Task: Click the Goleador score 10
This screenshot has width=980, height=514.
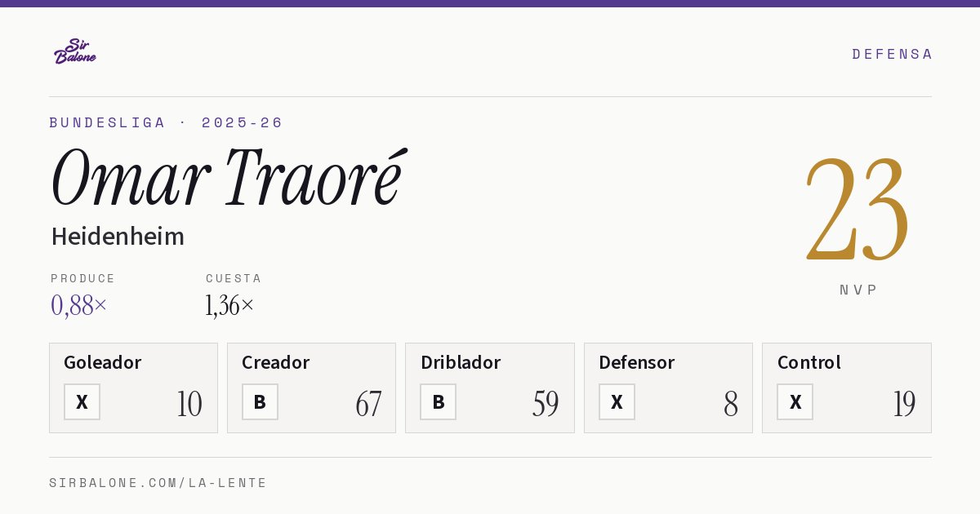Action: (x=189, y=404)
